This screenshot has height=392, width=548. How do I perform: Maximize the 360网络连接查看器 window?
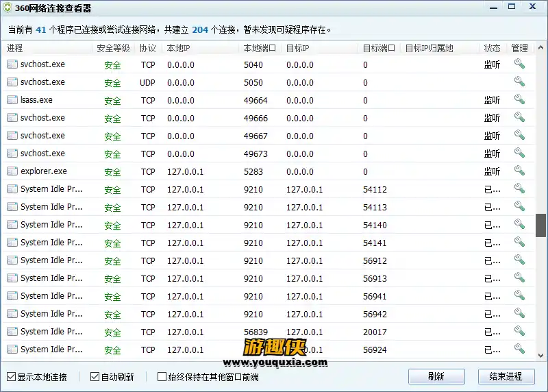(x=512, y=7)
